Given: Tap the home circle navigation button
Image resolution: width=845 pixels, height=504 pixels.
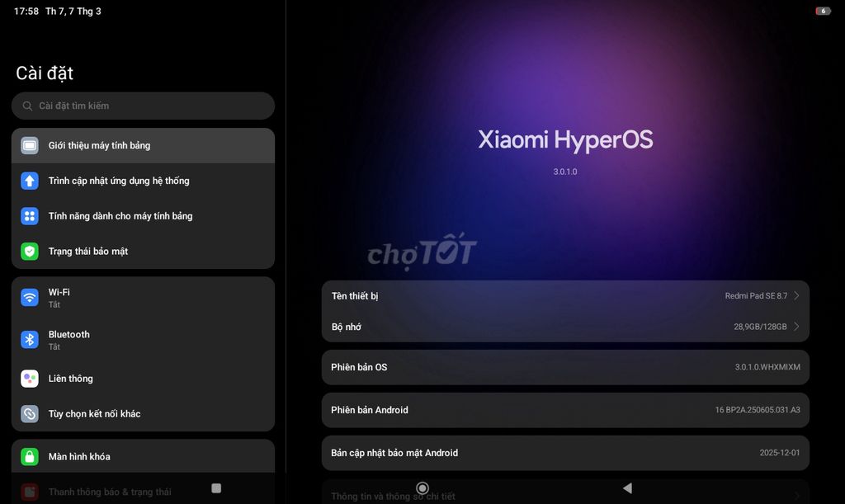Looking at the screenshot, I should 422,488.
